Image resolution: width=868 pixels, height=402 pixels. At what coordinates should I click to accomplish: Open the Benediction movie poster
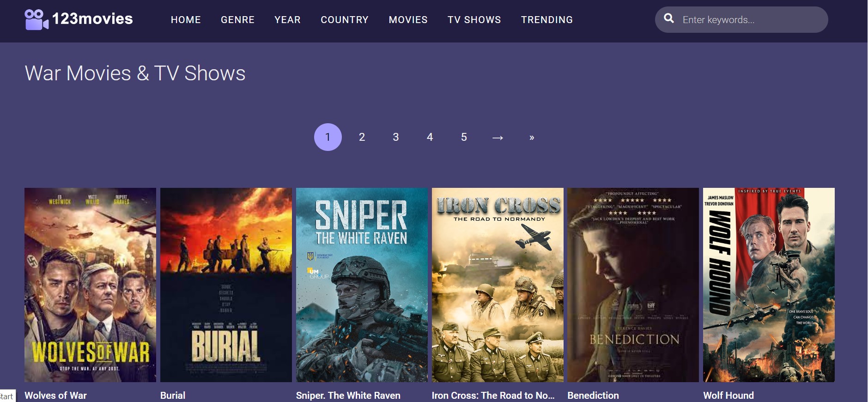click(633, 285)
